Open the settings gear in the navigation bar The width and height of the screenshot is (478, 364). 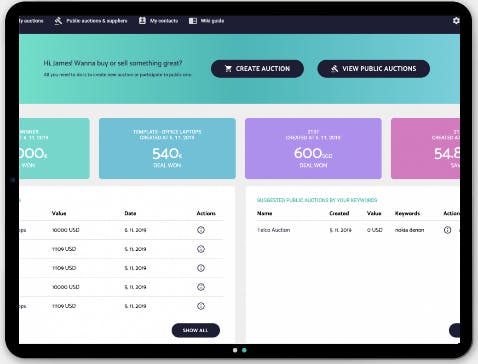(x=456, y=21)
